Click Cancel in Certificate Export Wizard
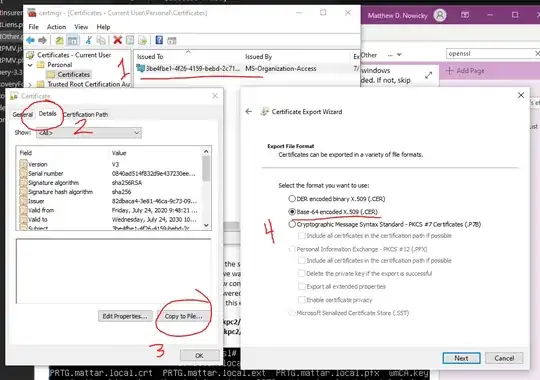This screenshot has height=380, width=540. (x=504, y=358)
